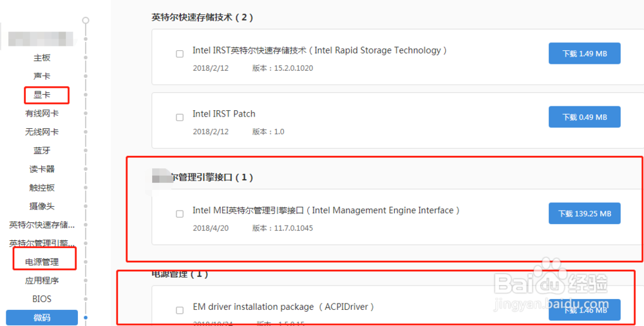Open the 摄像头 driver category
Viewport: 644px width, 326px height.
tap(42, 206)
